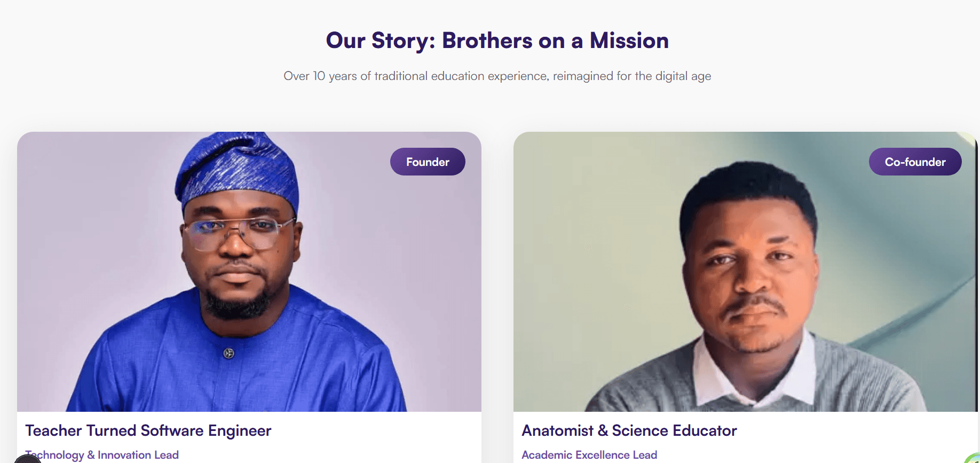Select the "Teacher Turned Software Engineer" title
The image size is (980, 463).
coord(148,430)
